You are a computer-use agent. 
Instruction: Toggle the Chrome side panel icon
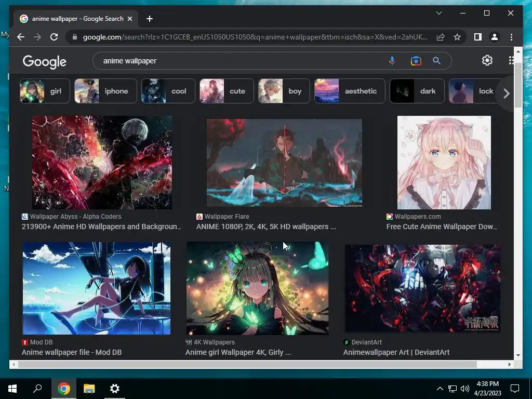[478, 37]
